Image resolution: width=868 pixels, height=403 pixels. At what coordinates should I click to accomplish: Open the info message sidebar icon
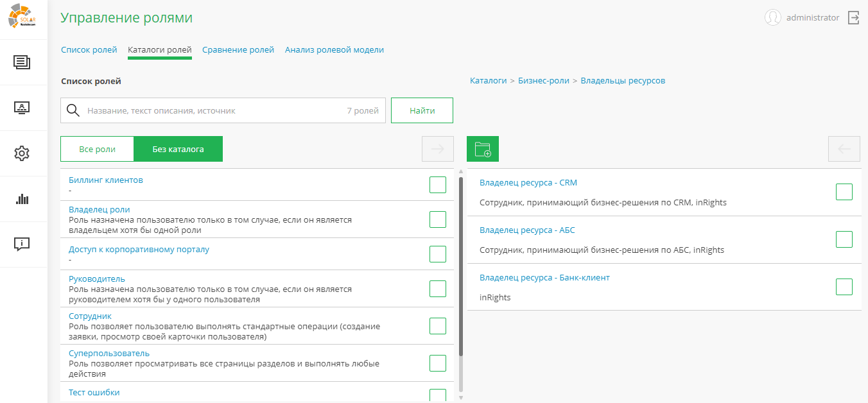point(22,244)
